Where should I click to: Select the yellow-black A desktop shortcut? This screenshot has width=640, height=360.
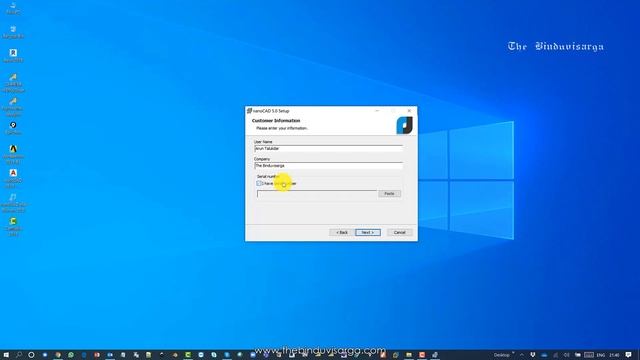coord(13,154)
